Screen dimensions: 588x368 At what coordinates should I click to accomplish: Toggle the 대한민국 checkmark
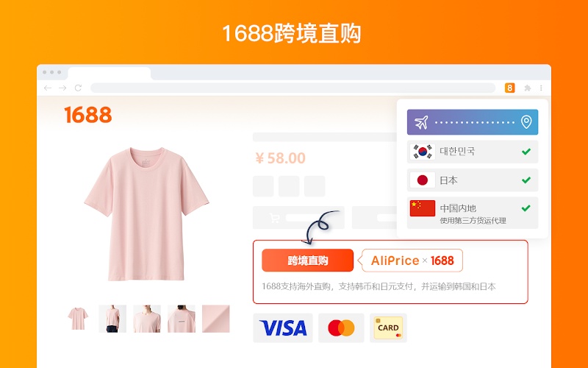526,152
